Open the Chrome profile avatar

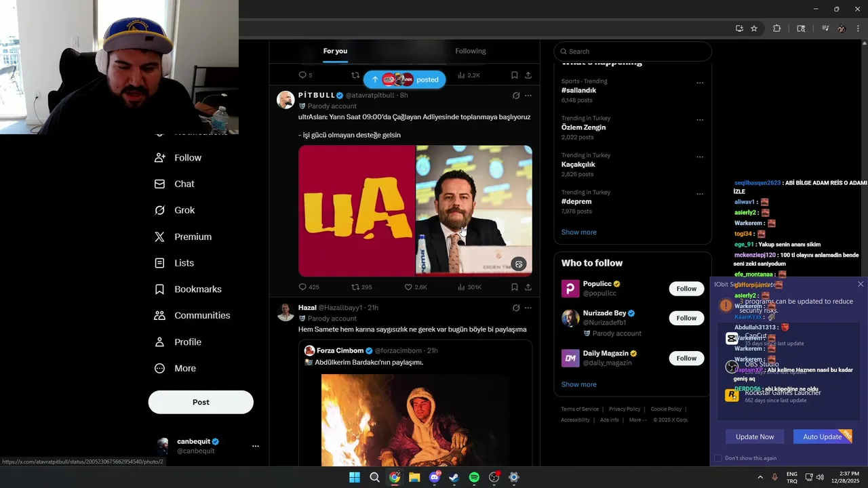tap(842, 28)
